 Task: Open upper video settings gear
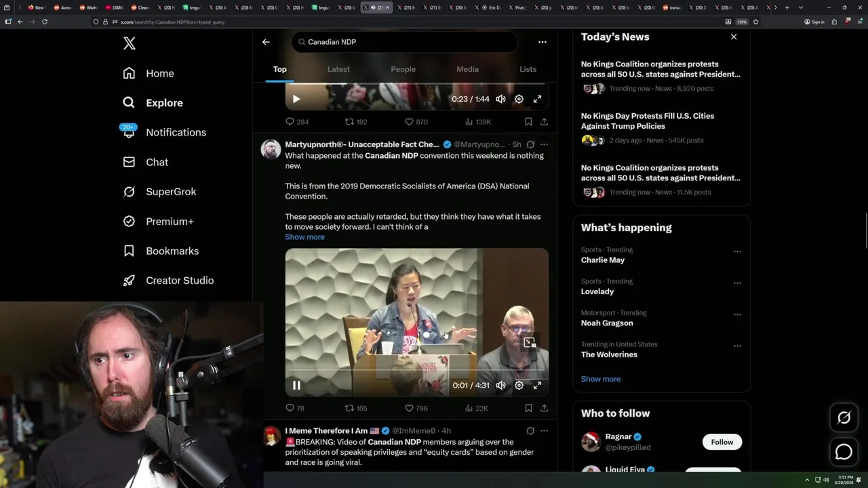click(519, 99)
